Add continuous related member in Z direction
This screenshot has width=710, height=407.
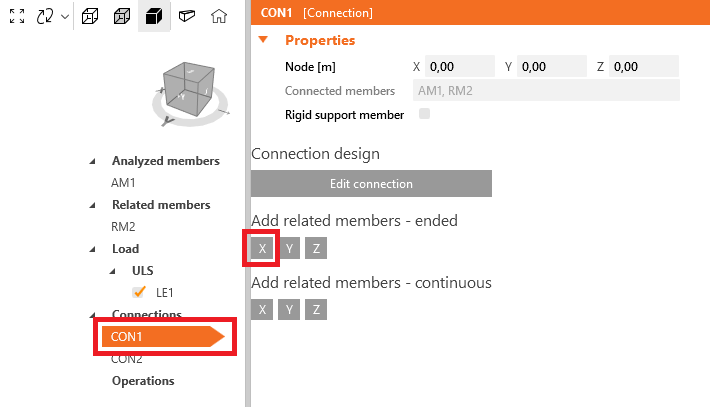(x=316, y=310)
